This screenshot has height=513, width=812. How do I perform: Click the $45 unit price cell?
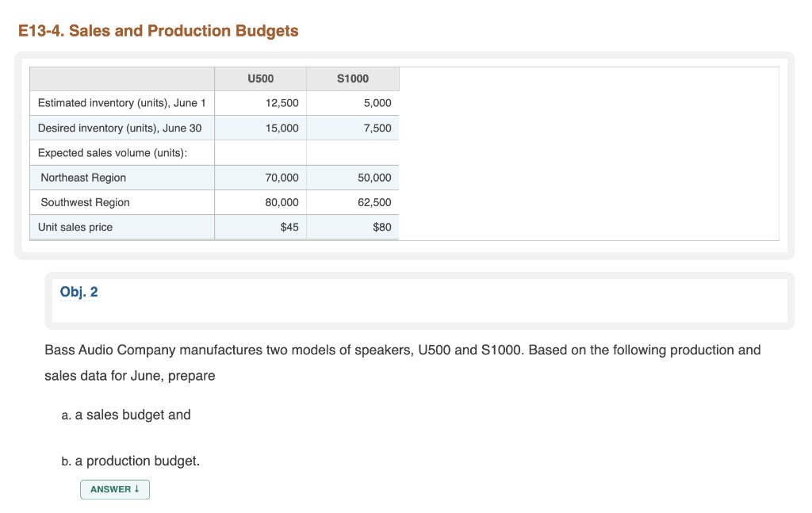pos(289,227)
